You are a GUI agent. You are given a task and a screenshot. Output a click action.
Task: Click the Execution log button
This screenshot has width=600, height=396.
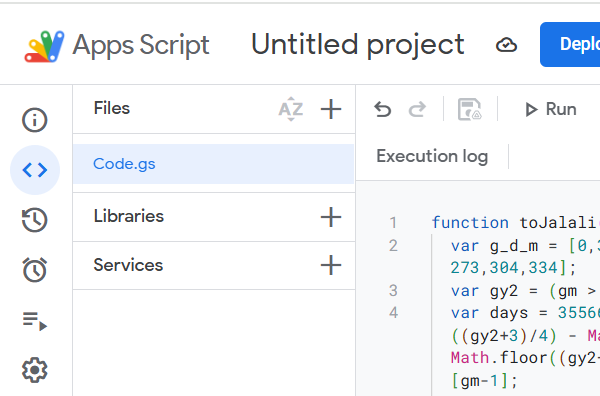click(432, 156)
